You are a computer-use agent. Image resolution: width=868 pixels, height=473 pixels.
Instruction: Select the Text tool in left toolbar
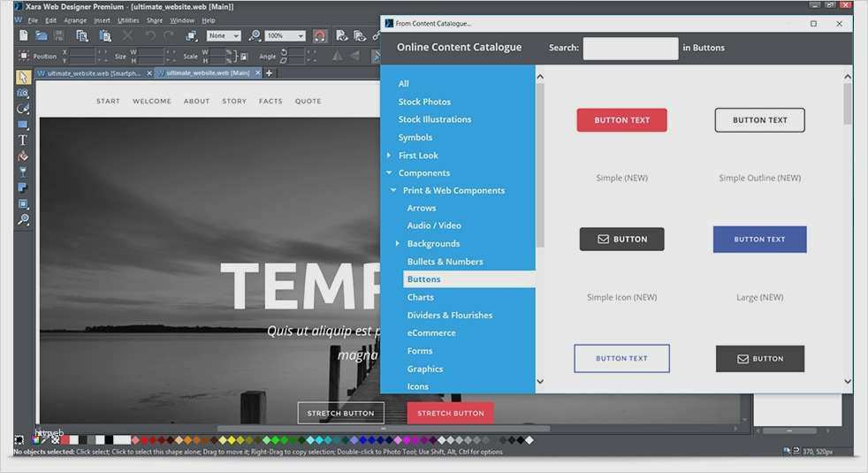click(x=23, y=140)
